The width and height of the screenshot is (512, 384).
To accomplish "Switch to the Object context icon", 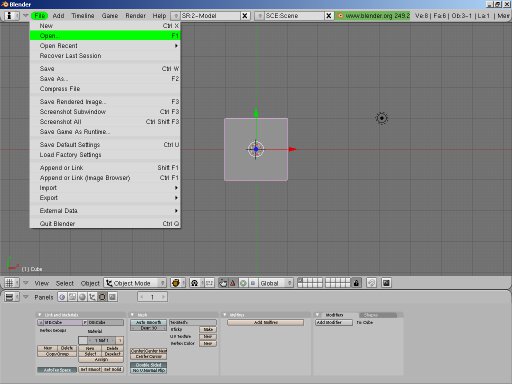I will tap(92, 297).
